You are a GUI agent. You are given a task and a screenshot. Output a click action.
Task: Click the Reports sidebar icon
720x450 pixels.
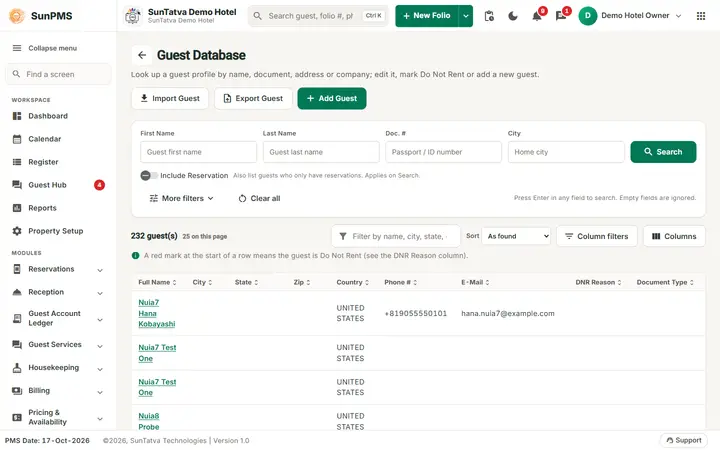pos(17,208)
